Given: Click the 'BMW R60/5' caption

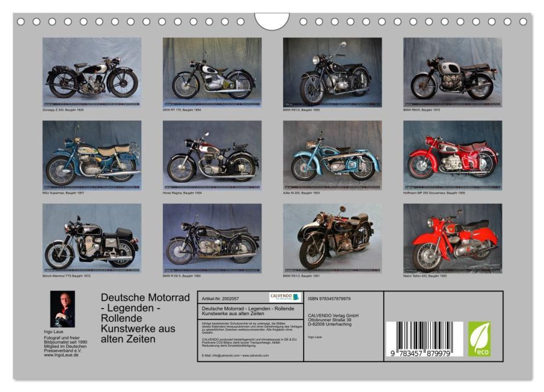Looking at the screenshot, I should (422, 110).
